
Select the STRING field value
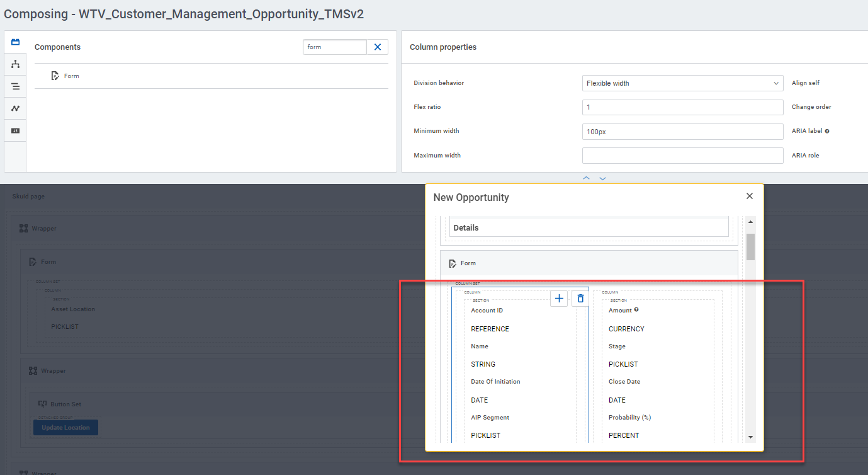(483, 364)
